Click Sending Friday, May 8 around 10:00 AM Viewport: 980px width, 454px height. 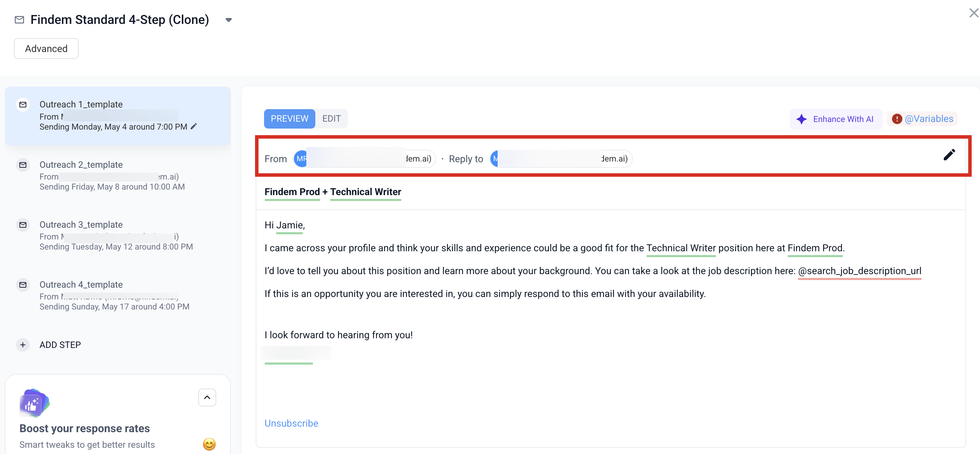pyautogui.click(x=112, y=187)
